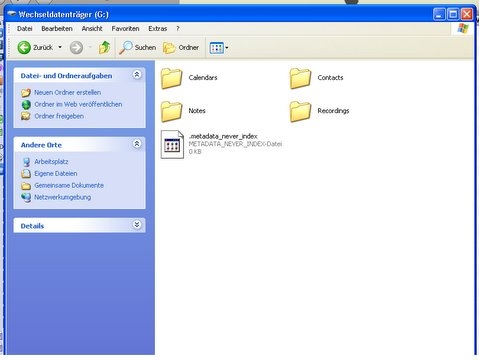Click the green Zurück back arrow icon
Viewport: 479px width, 361px height.
(x=24, y=48)
